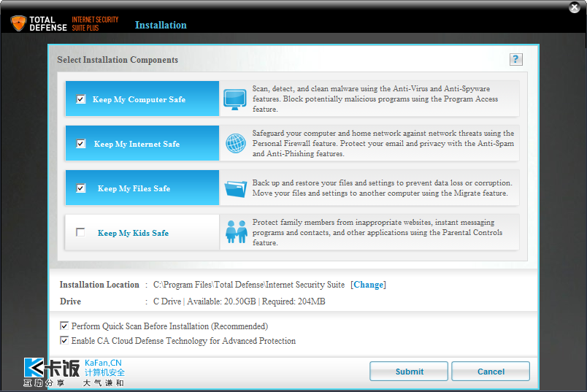Uncheck Keep My Computer Safe checkbox

[x=81, y=99]
